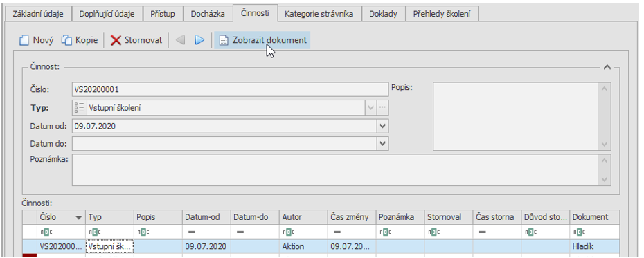Click Vstupní šk... Typ cell
Viewport: 644px width, 258px height.
pyautogui.click(x=109, y=246)
